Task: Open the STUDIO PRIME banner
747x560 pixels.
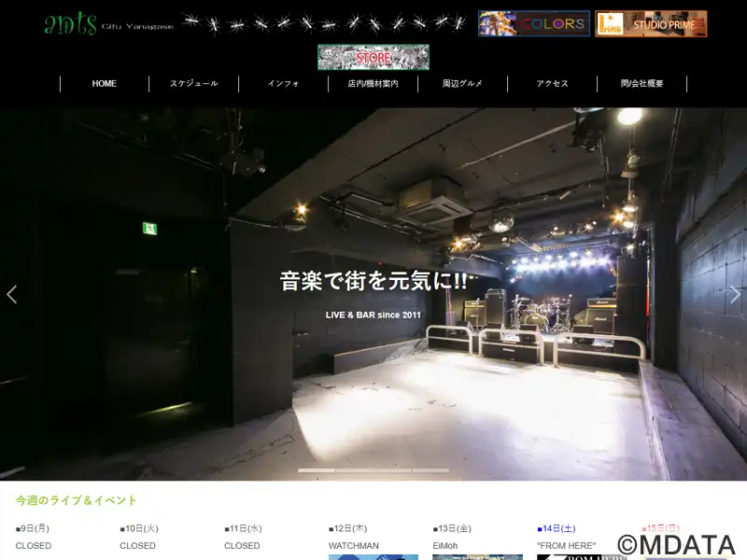Action: click(651, 23)
